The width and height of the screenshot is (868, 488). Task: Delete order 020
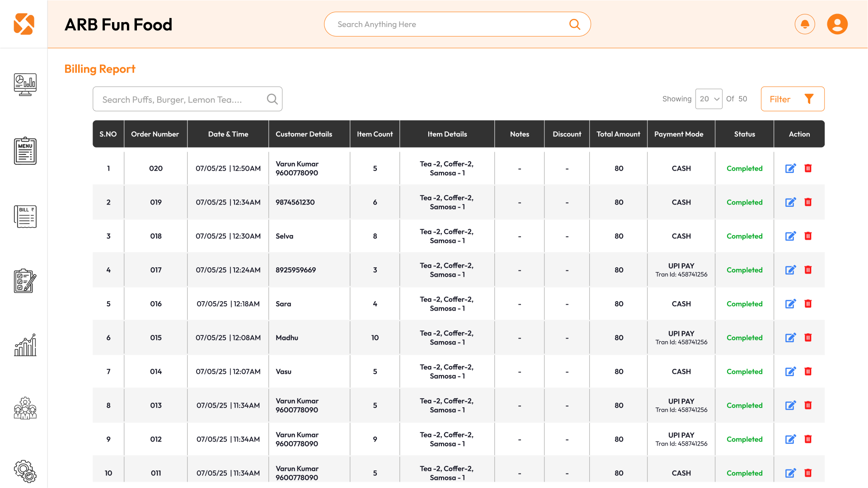(808, 168)
